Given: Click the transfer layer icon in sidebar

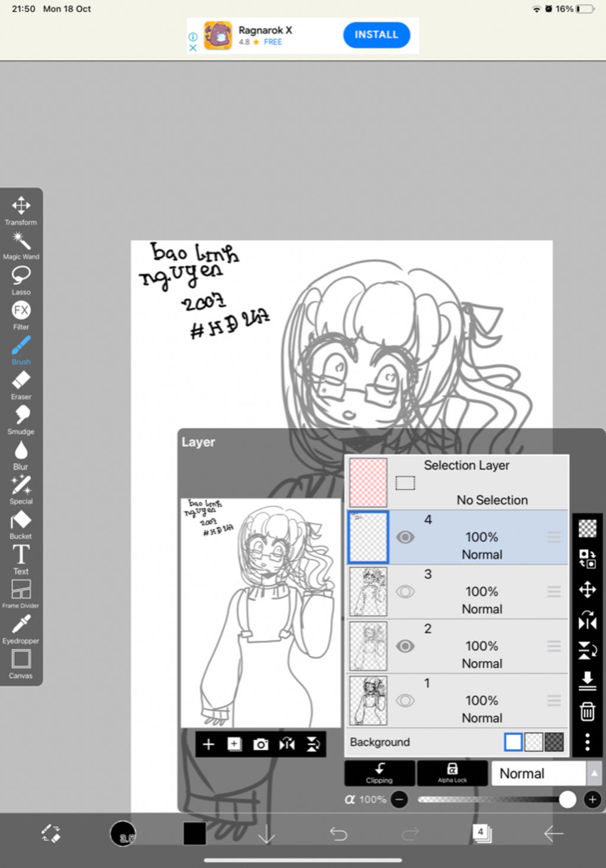Looking at the screenshot, I should (x=587, y=559).
